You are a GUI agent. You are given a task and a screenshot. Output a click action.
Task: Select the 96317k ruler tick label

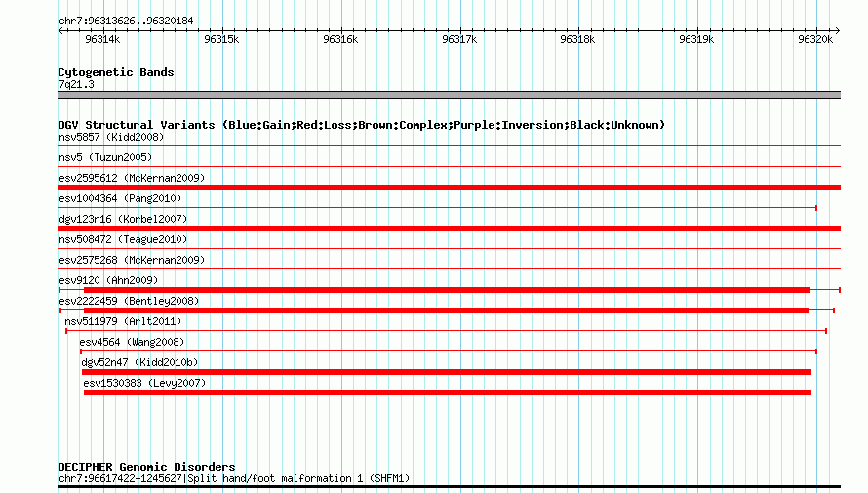[x=459, y=39]
